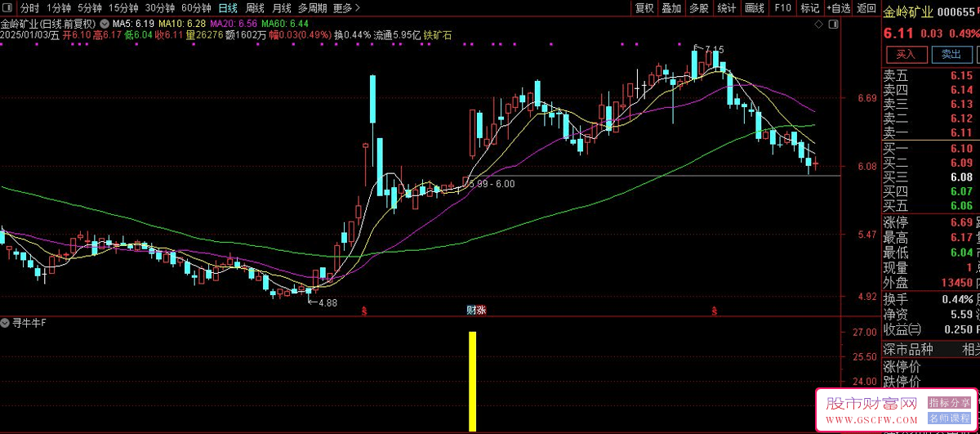Select the 日线 daily chart tab
980x434 pixels.
click(x=228, y=8)
